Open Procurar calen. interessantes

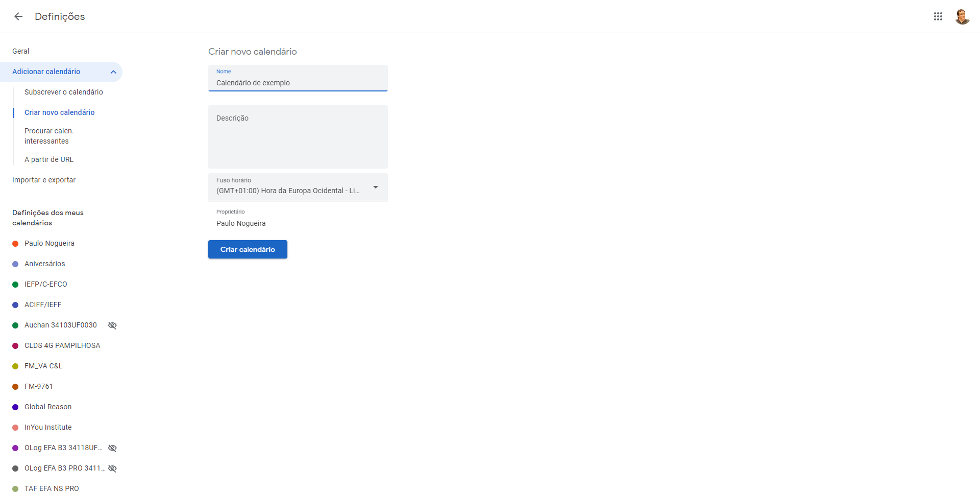click(49, 136)
